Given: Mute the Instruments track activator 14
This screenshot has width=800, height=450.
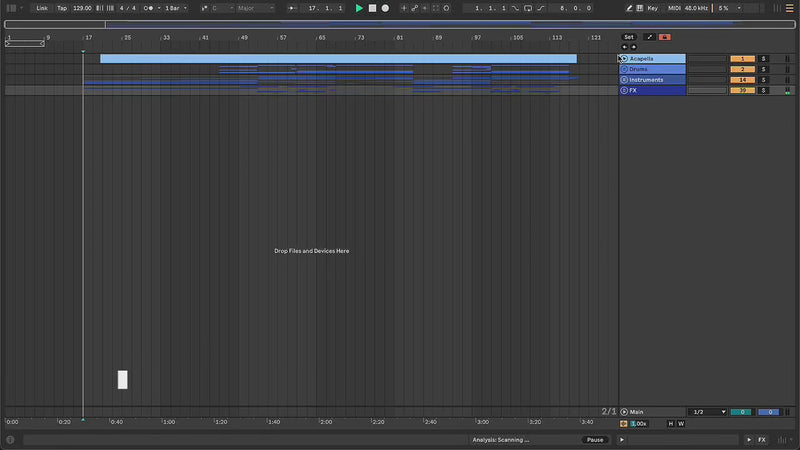Looking at the screenshot, I should [x=742, y=80].
